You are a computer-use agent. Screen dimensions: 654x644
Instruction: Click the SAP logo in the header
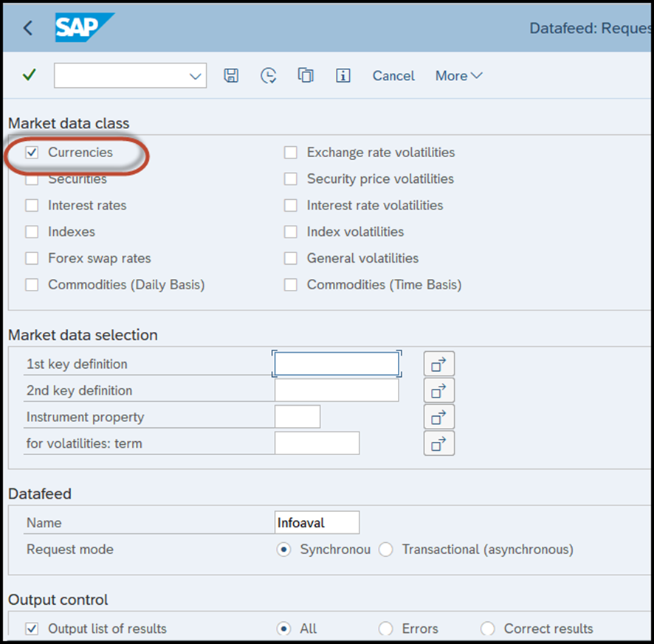(81, 27)
